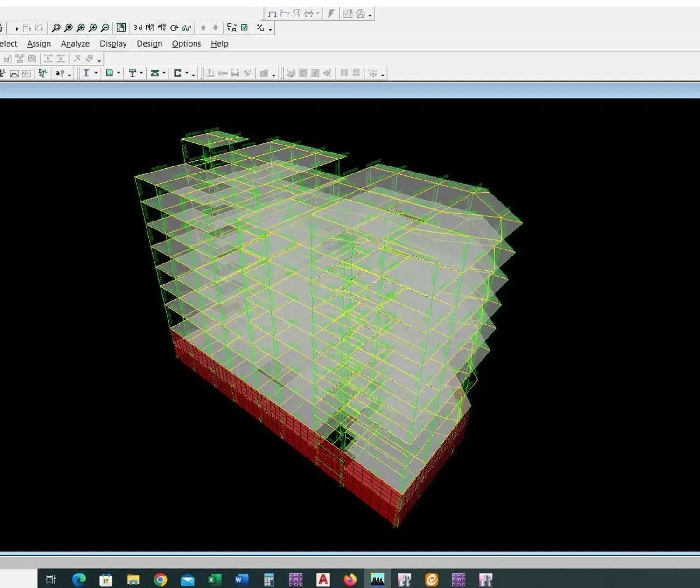Click the Rotate 3D View icon
The width and height of the screenshot is (700, 588).
pos(174,28)
